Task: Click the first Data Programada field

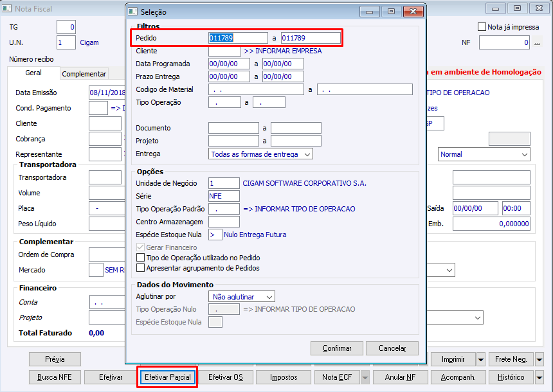Action: pos(229,64)
